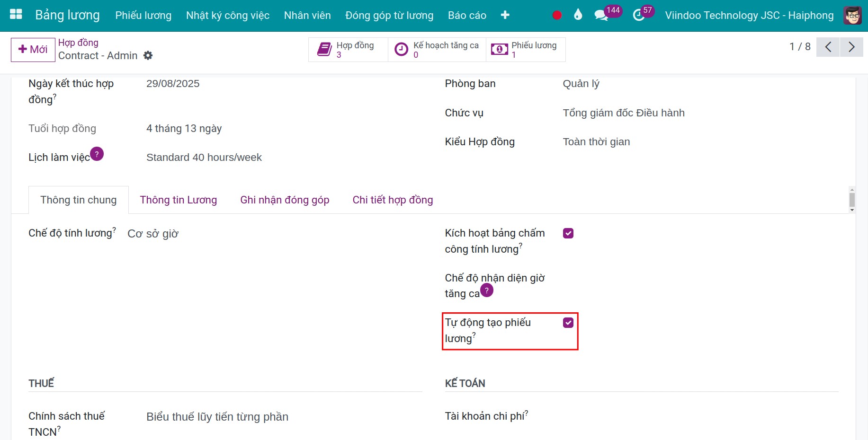This screenshot has width=868, height=440.
Task: Open the Đóng góp từ lương menu
Action: tap(389, 15)
